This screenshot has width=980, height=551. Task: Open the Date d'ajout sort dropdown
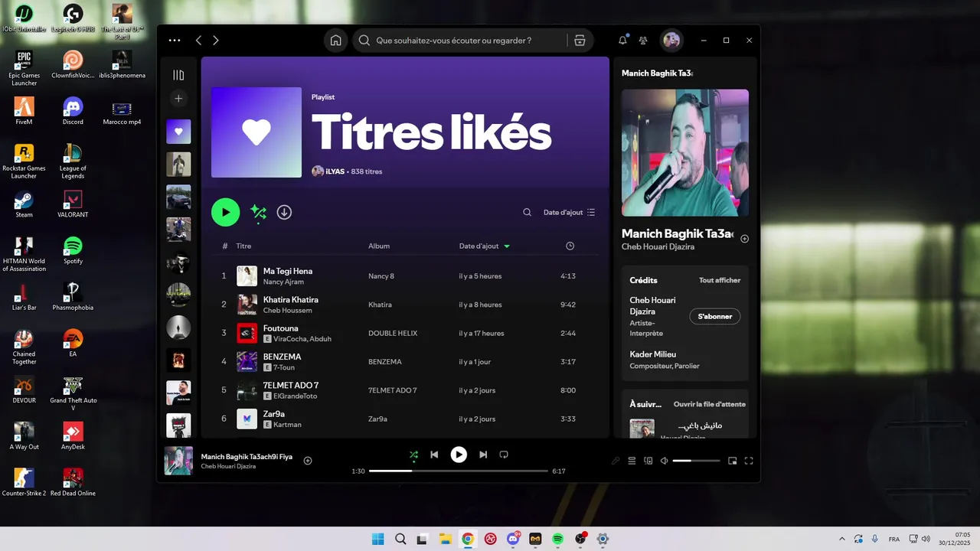569,212
